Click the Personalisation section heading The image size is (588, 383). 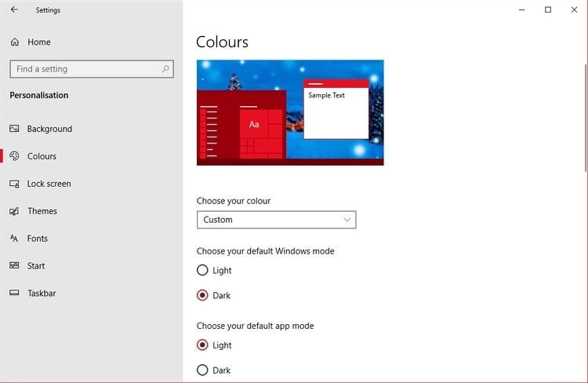coord(39,96)
